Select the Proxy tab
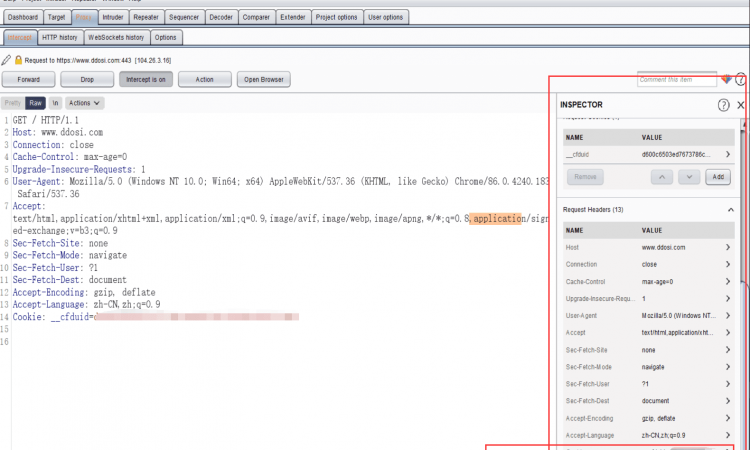Viewport: 750px width, 450px height. pyautogui.click(x=84, y=17)
